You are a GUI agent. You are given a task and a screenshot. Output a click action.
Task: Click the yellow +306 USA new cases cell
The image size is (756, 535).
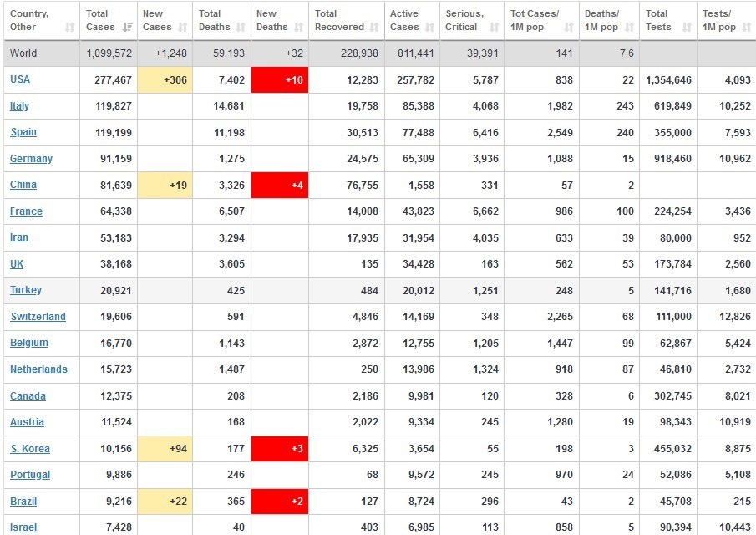[x=165, y=79]
